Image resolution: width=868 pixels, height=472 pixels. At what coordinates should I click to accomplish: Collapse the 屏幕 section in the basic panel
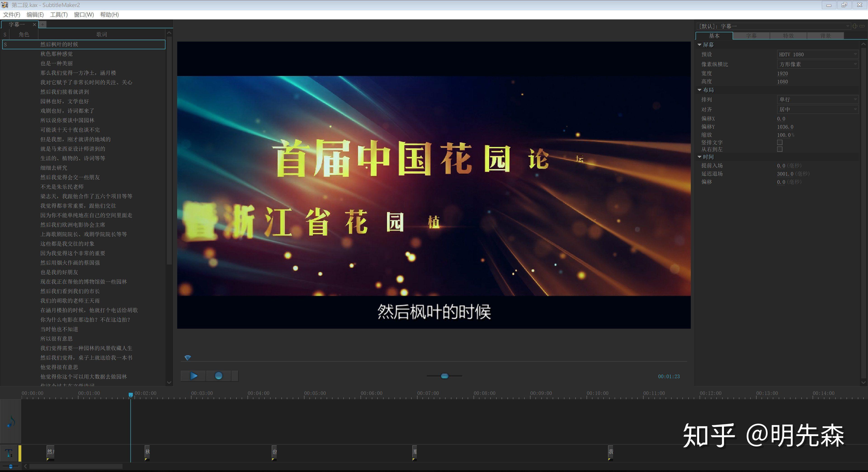point(700,45)
